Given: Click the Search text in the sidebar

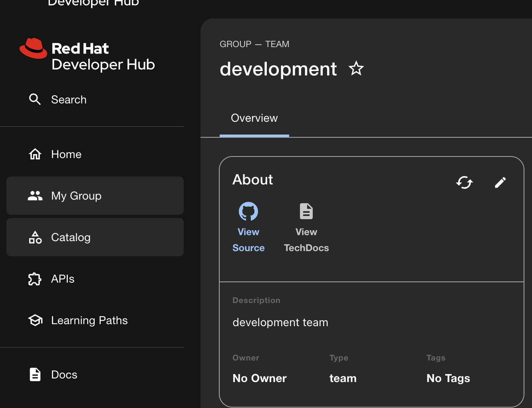Looking at the screenshot, I should 69,99.
